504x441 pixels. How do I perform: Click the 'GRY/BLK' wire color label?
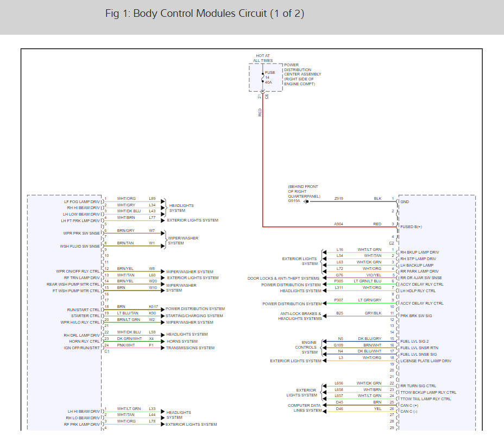(373, 313)
